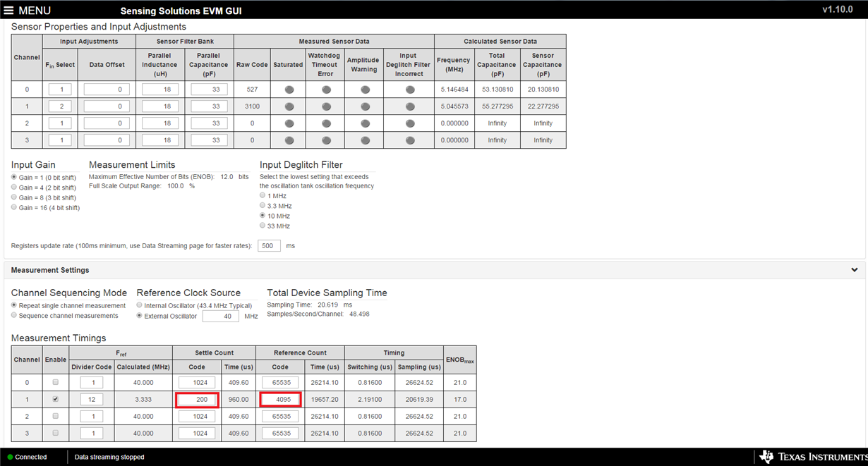Click channel 1 Amplitude Warning LED
Viewport: 868px width, 466px height.
pos(365,106)
